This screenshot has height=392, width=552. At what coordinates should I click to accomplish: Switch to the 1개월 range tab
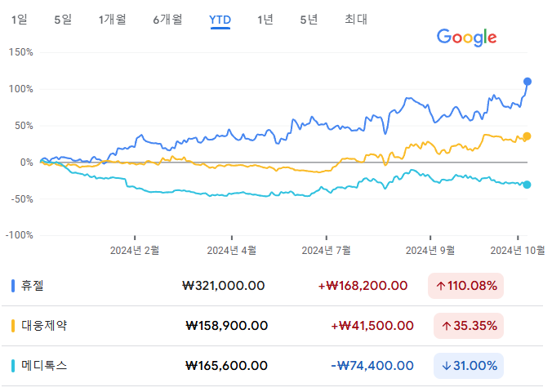point(112,20)
